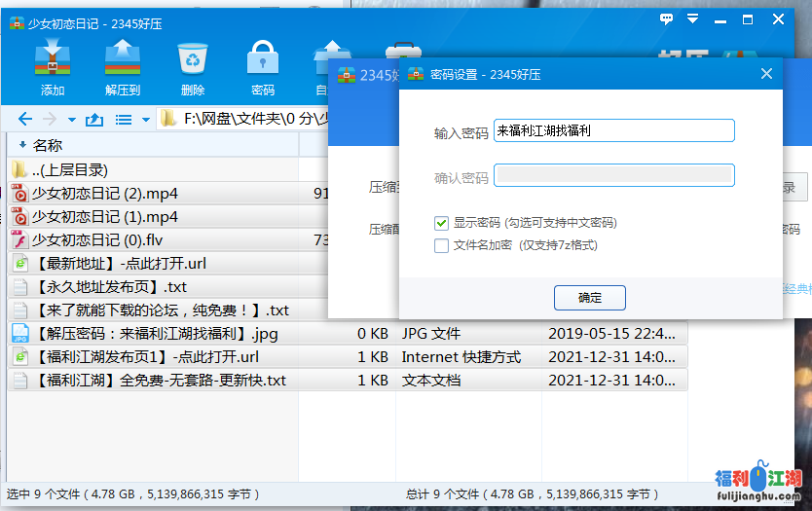Close the 密码设置 dialog
812x511 pixels.
pyautogui.click(x=766, y=74)
